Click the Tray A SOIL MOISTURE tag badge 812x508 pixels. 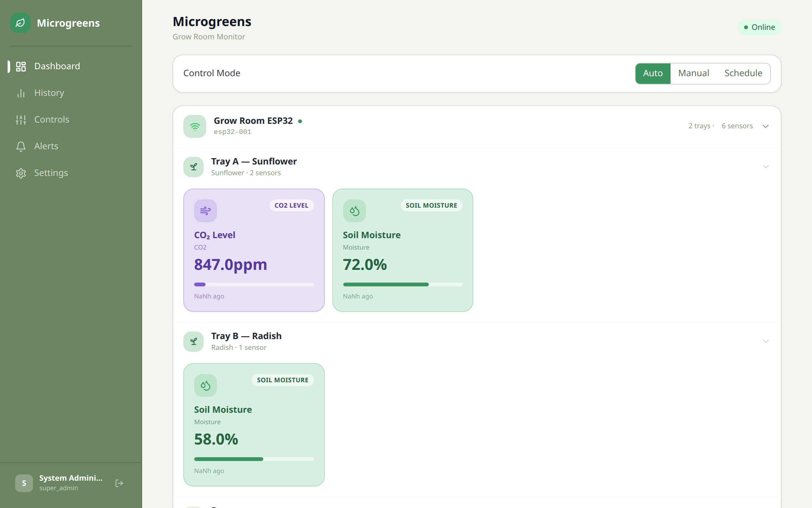pyautogui.click(x=431, y=205)
